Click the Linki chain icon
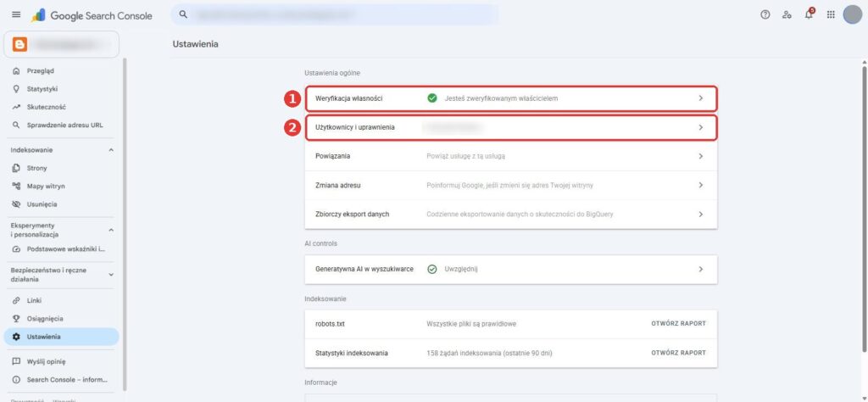Screen dimensions: 868x402 (16, 300)
